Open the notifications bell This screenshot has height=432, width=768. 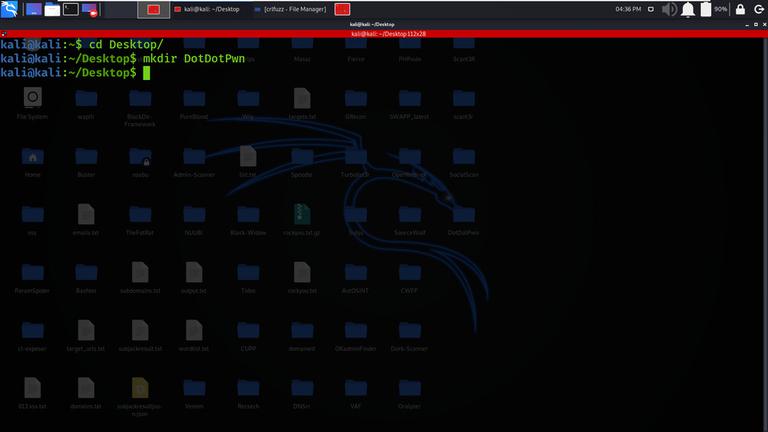pyautogui.click(x=688, y=9)
